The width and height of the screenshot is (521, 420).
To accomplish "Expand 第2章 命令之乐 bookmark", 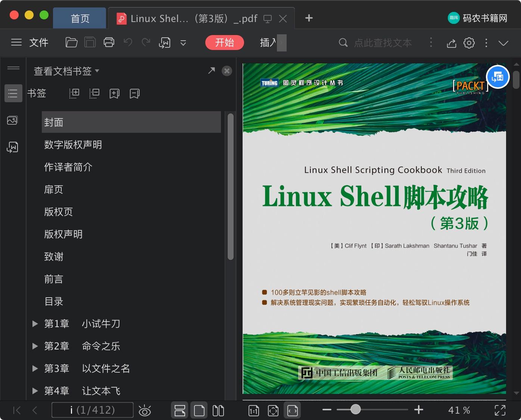I will [35, 346].
